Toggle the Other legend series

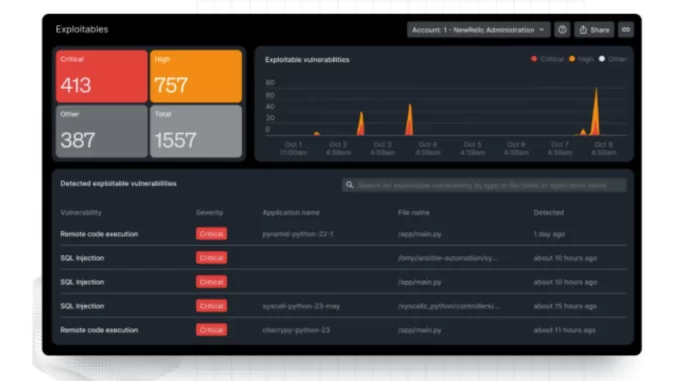(613, 59)
